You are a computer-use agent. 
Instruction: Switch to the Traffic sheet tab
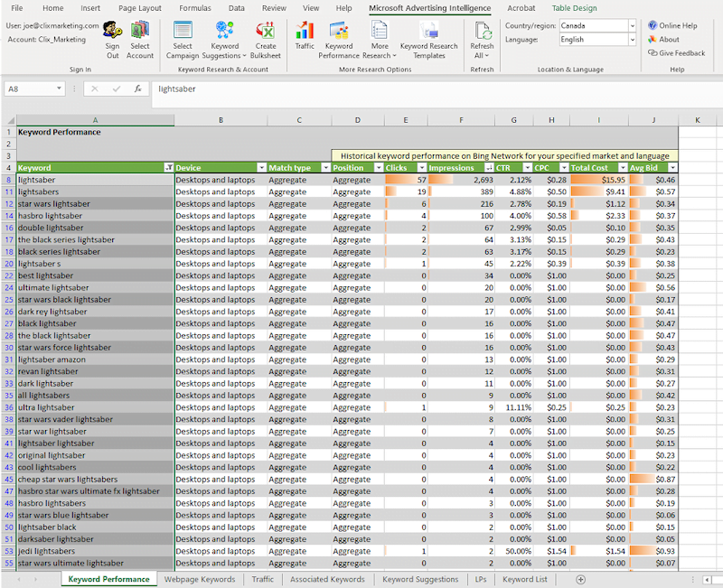point(263,580)
